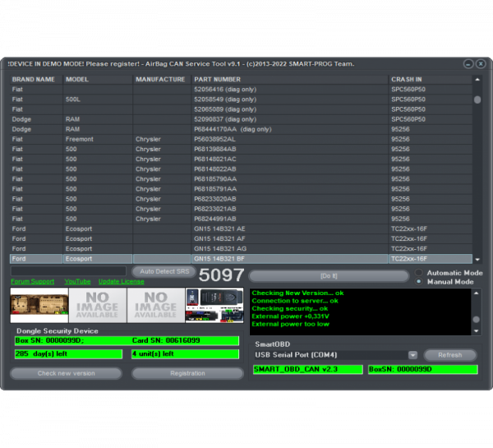Select Ford Ecosport row GN15 14B321 AF
493x448 pixels.
[241, 238]
